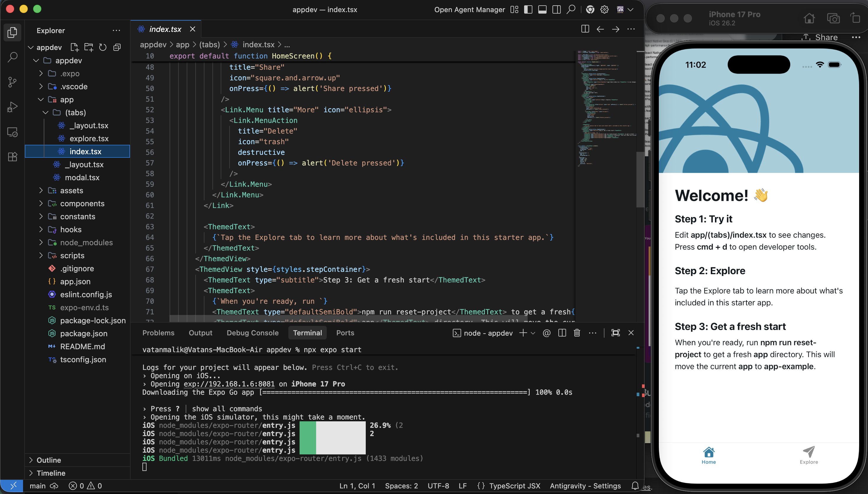Image resolution: width=868 pixels, height=494 pixels.
Task: Open the Extensions view
Action: 12,157
